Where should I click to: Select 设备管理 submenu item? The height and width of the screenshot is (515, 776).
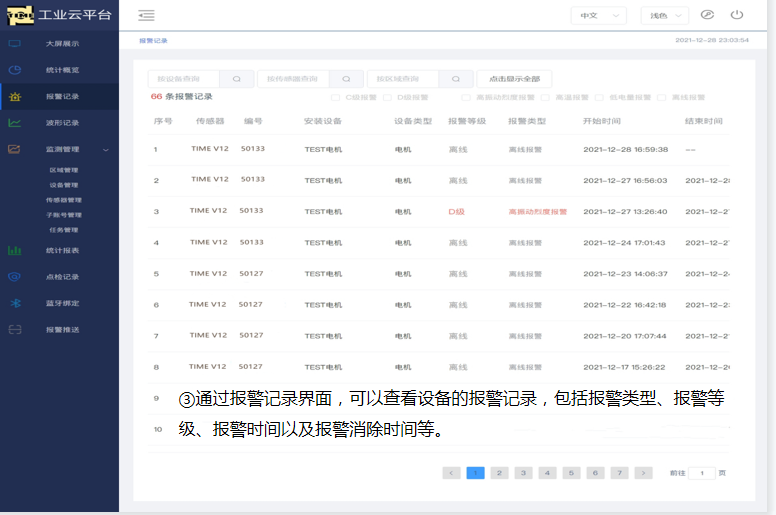[63, 185]
